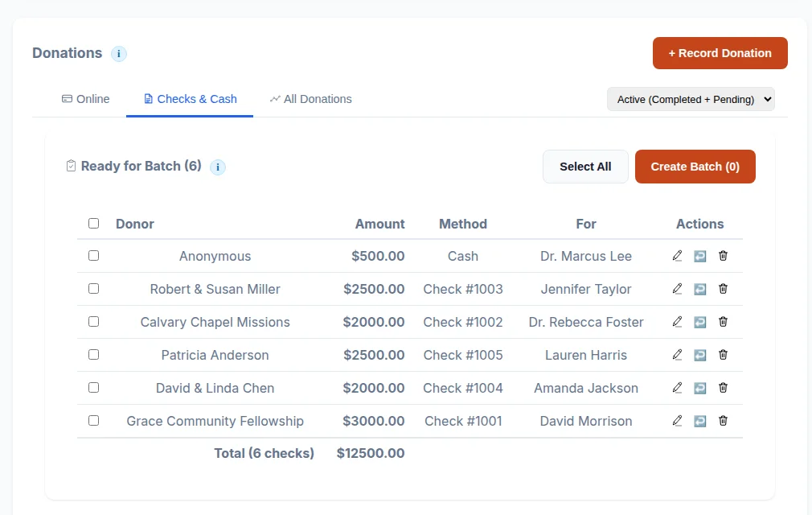Click the Create Batch (0) button

pos(695,167)
